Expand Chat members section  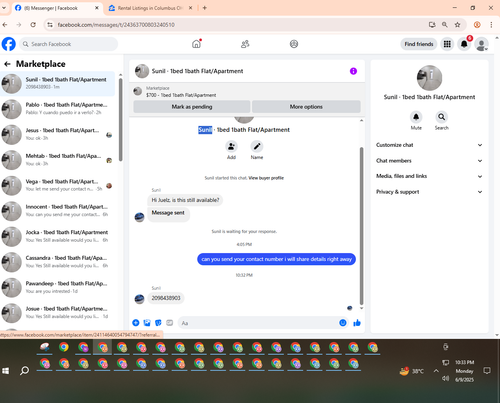(429, 161)
